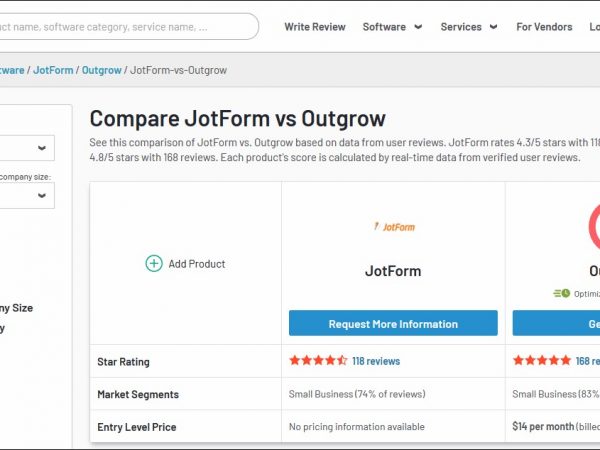Screen dimensions: 600x450
Task: Open the For Vendors menu item
Action: [538, 27]
